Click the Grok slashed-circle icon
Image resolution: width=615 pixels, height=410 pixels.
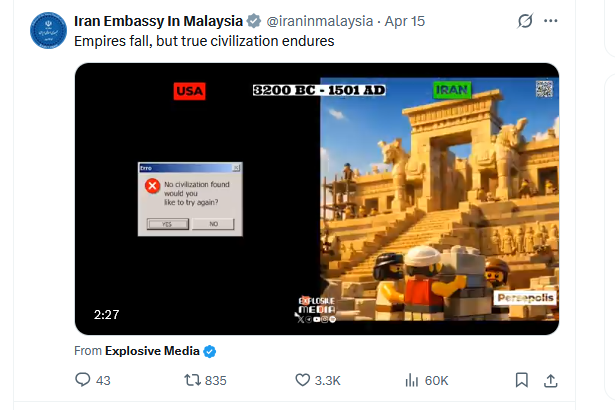pos(525,21)
